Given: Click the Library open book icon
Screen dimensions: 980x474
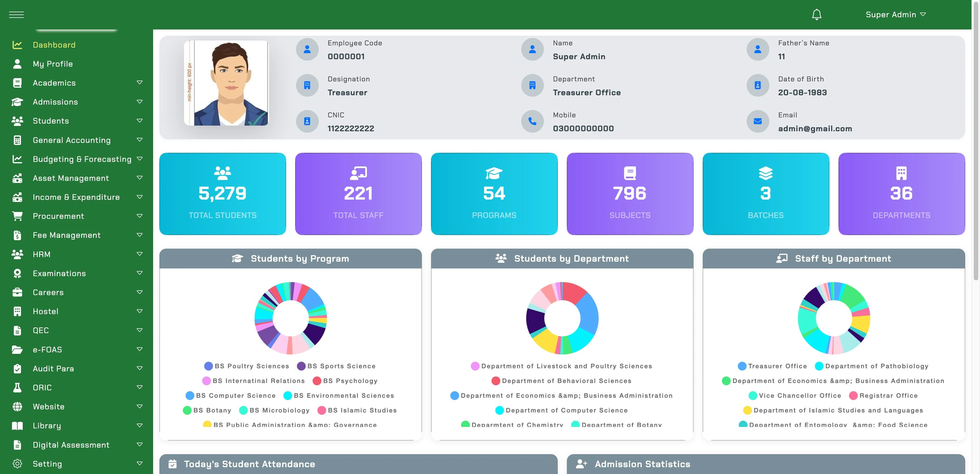Looking at the screenshot, I should pyautogui.click(x=17, y=426).
